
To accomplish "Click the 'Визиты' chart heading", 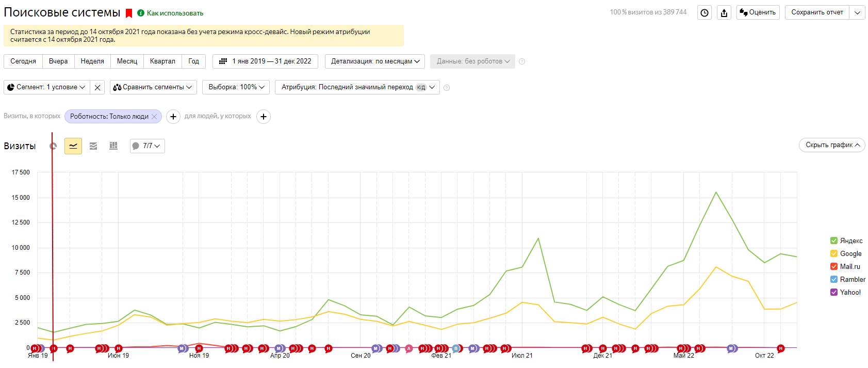I will (x=20, y=146).
